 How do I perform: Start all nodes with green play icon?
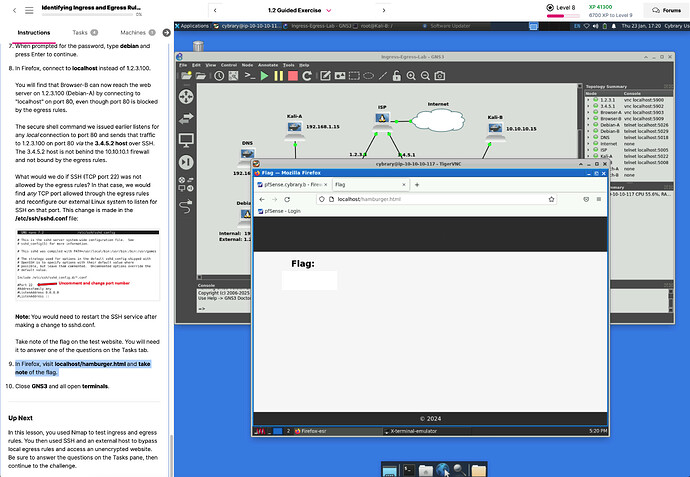click(266, 75)
